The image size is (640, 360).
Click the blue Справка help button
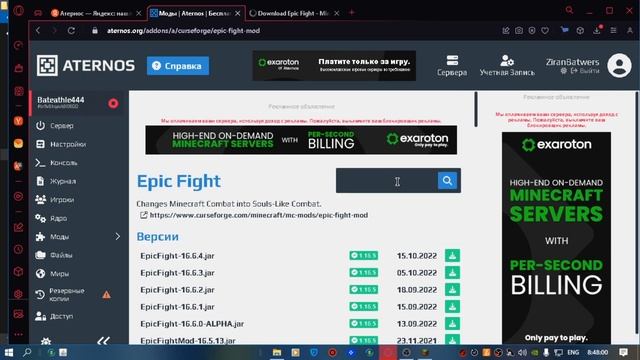coord(178,66)
